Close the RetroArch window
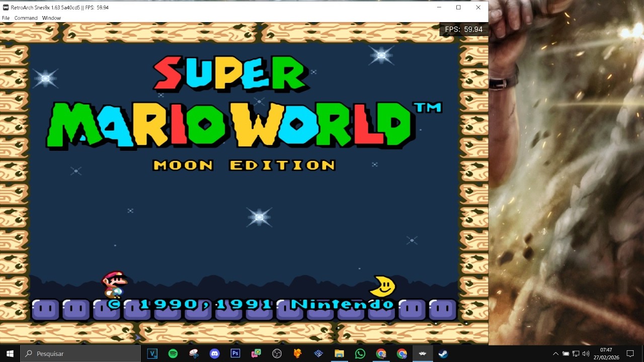Image resolution: width=644 pixels, height=362 pixels. click(478, 8)
